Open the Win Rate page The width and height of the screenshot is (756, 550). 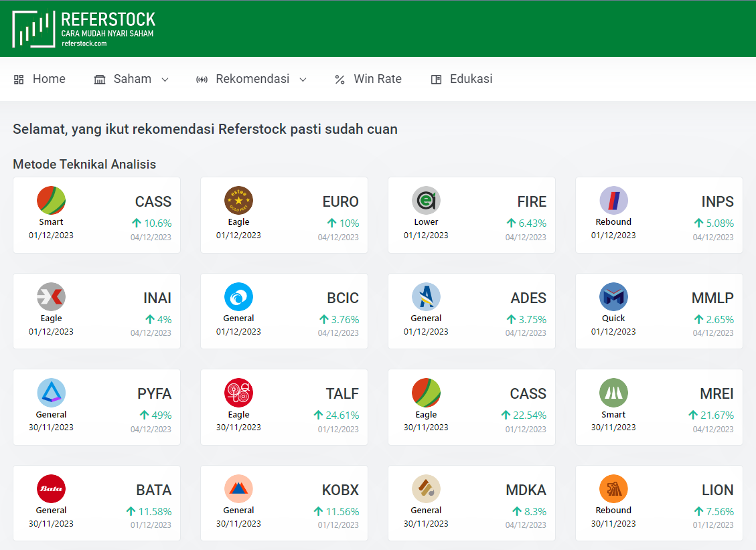pyautogui.click(x=368, y=79)
